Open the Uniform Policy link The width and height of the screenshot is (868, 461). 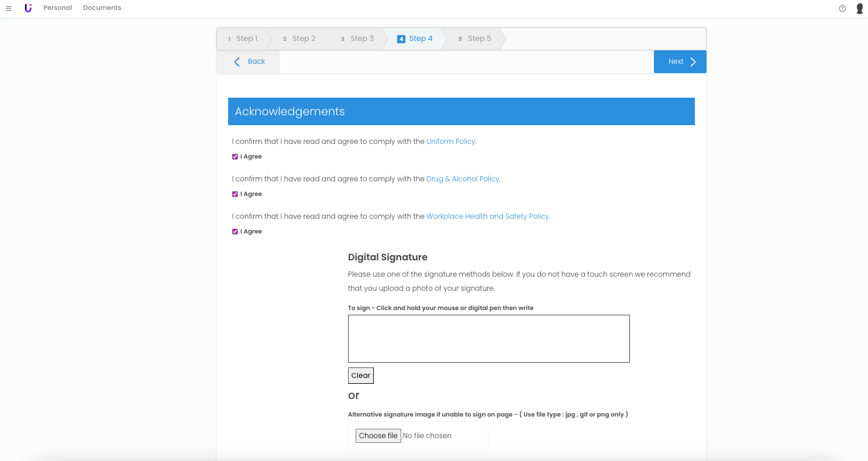[450, 142]
